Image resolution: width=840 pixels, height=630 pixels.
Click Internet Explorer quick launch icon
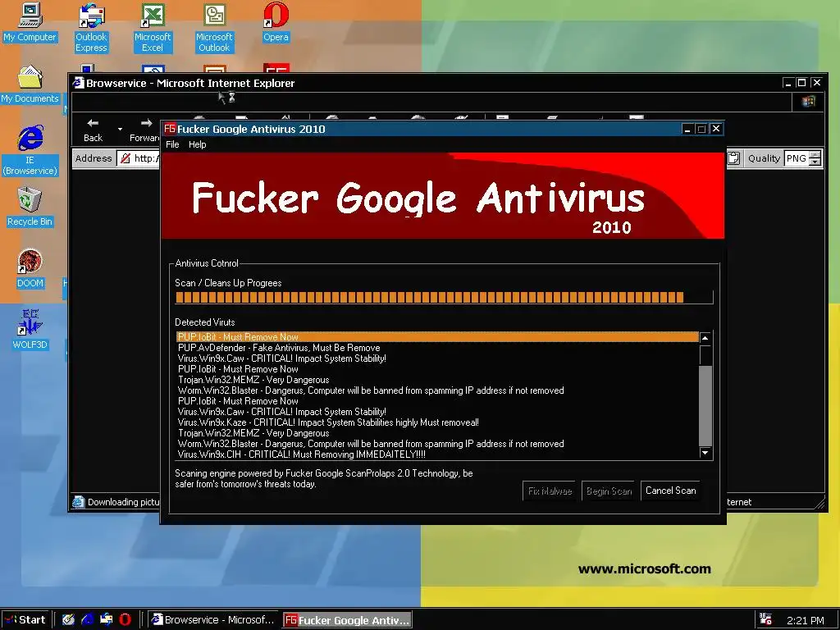click(87, 620)
